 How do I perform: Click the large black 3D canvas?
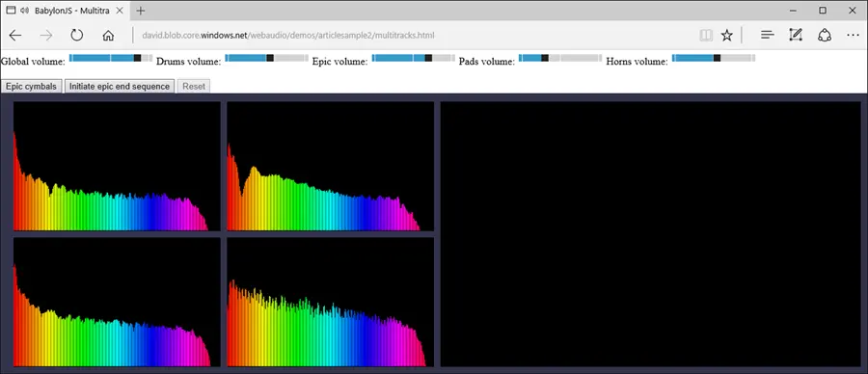(x=651, y=234)
